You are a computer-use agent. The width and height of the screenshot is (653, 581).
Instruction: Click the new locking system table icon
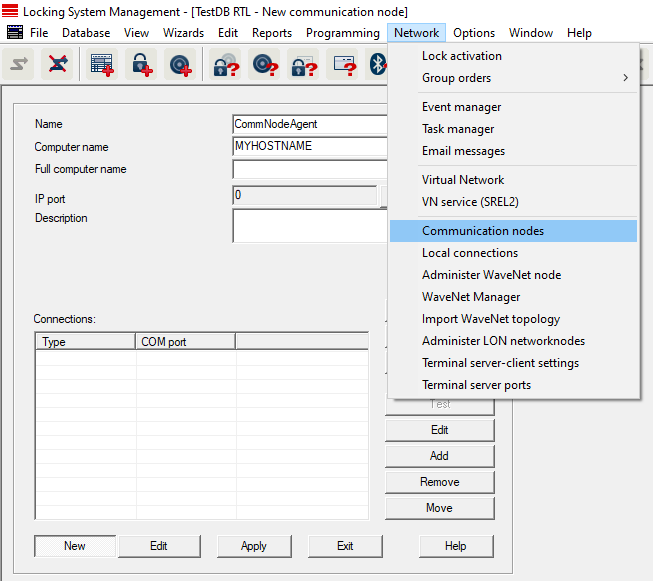[101, 65]
